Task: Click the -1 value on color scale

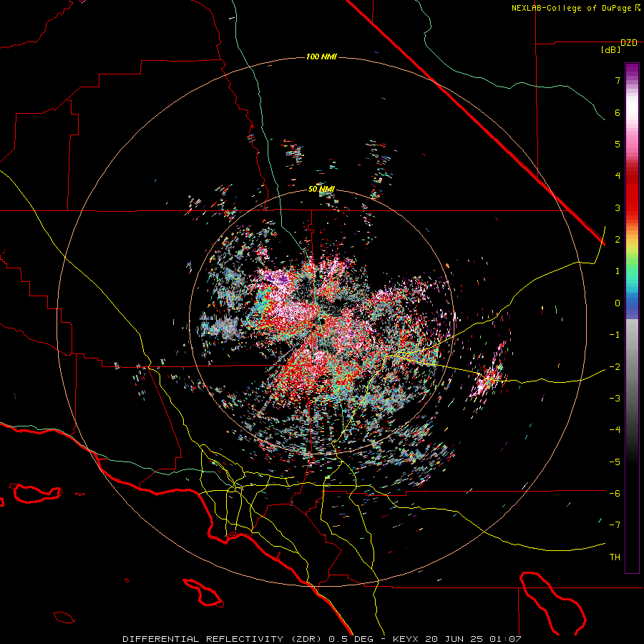Action: pyautogui.click(x=615, y=335)
